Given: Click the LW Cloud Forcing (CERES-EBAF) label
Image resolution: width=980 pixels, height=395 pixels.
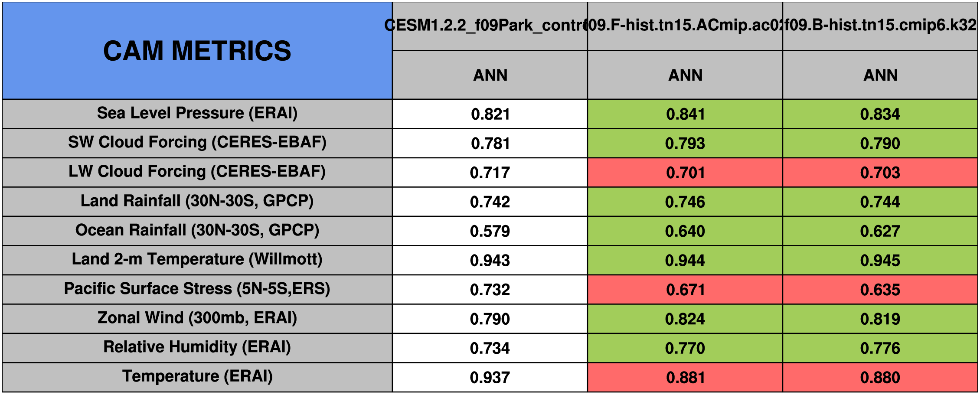Looking at the screenshot, I should [197, 172].
